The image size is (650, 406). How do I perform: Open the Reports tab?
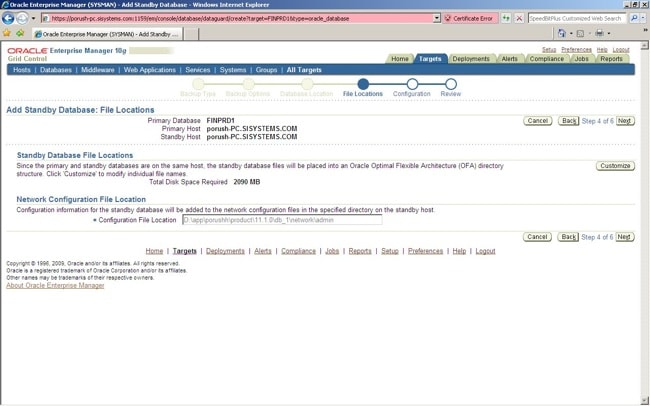pyautogui.click(x=611, y=59)
